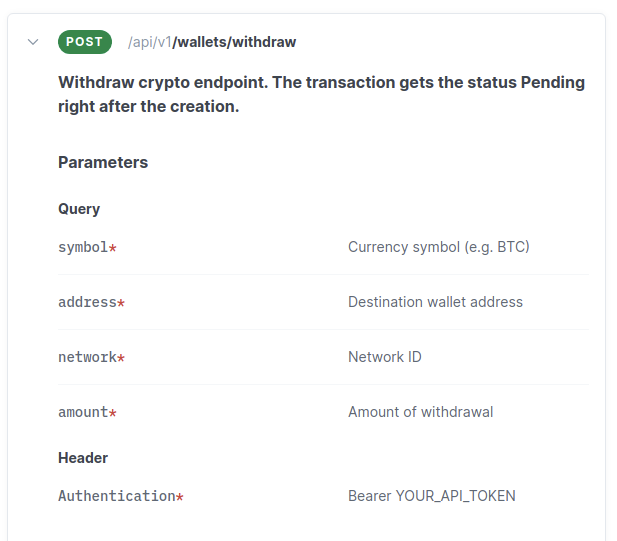Screen dimensions: 617x541
Task: Click the Header subsection heading
Action: [83, 458]
